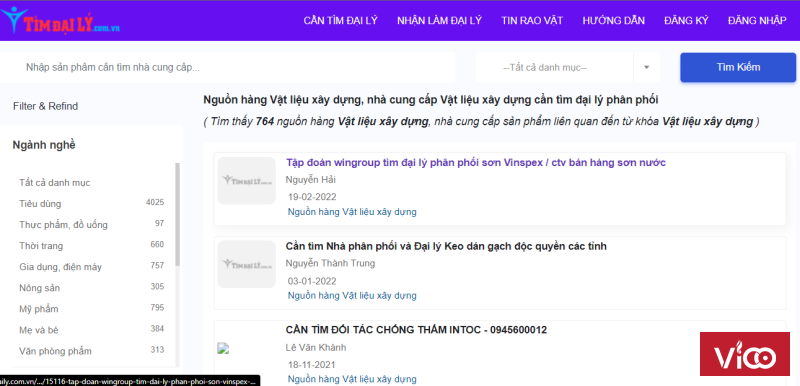This screenshot has width=800, height=386.
Task: Click the Ngành nghề sidebar scrollbar
Action: pyautogui.click(x=178, y=214)
